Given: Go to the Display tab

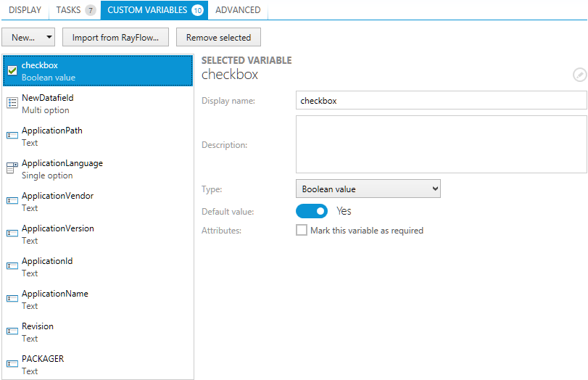Looking at the screenshot, I should click(25, 10).
